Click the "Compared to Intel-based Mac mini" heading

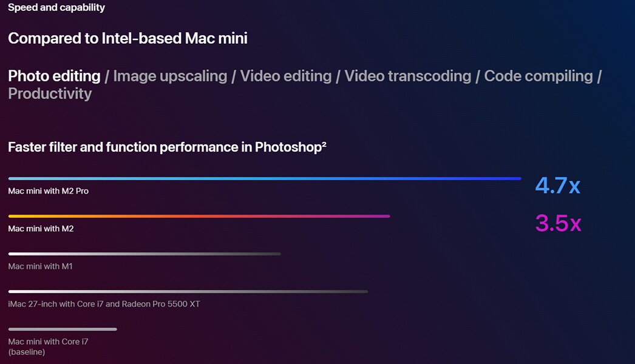127,38
